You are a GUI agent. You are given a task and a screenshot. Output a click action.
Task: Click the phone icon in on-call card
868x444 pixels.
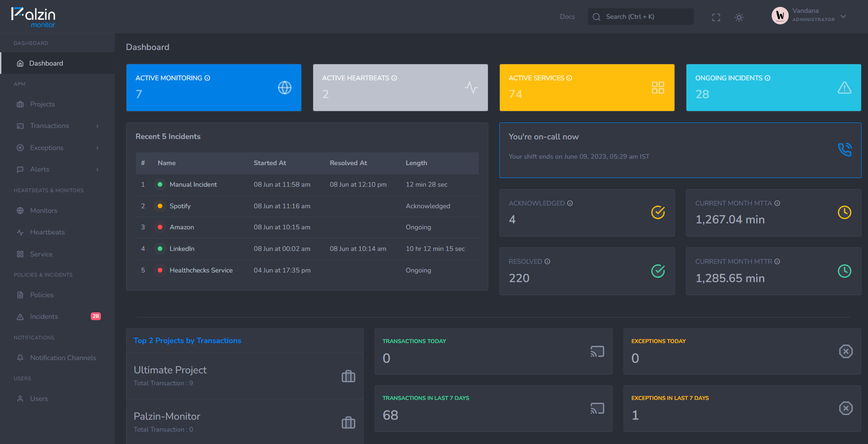point(845,150)
